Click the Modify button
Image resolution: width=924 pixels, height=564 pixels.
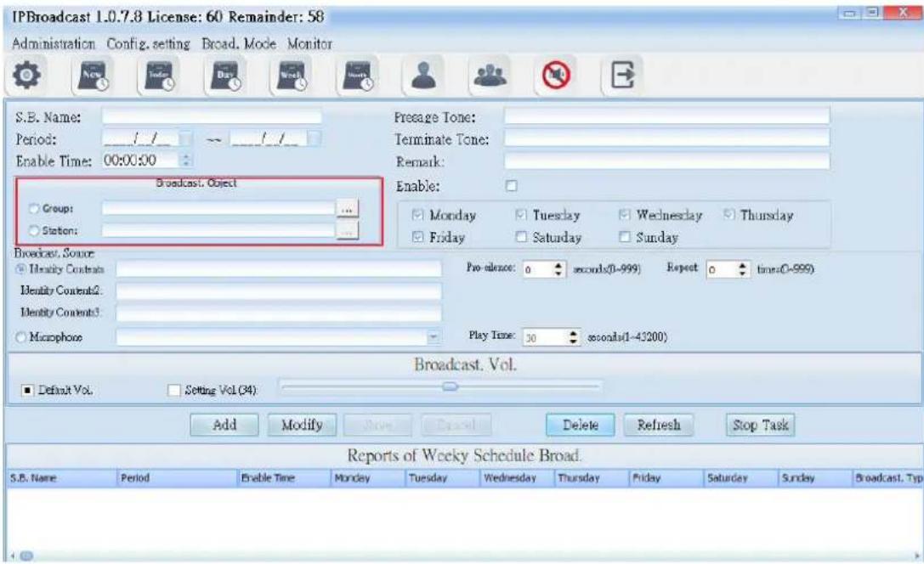click(302, 425)
